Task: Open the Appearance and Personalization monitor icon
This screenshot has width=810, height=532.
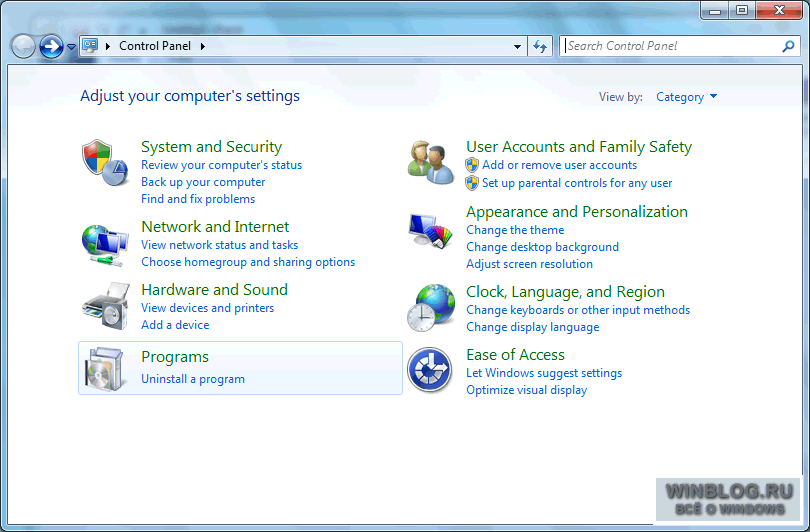Action: [430, 230]
